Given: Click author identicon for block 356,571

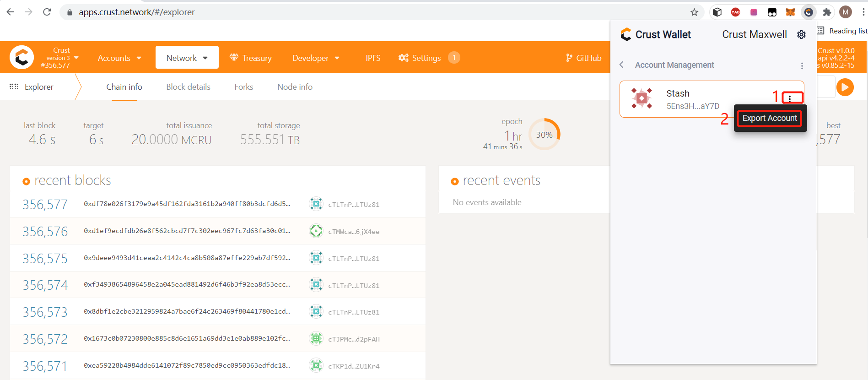Looking at the screenshot, I should point(316,365).
